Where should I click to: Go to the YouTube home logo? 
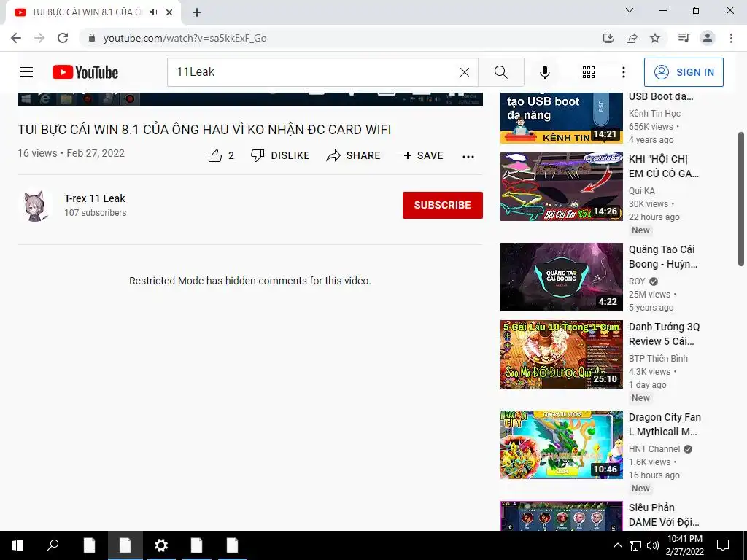click(85, 72)
